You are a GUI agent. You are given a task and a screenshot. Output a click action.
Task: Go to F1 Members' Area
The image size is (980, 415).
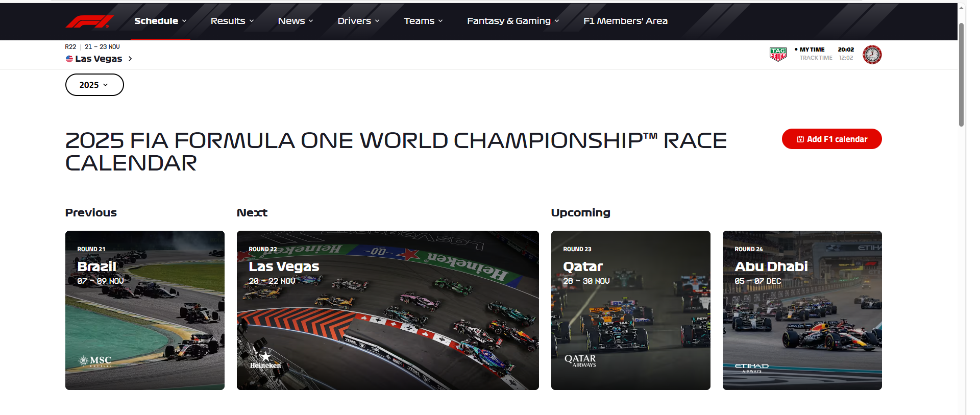point(625,21)
